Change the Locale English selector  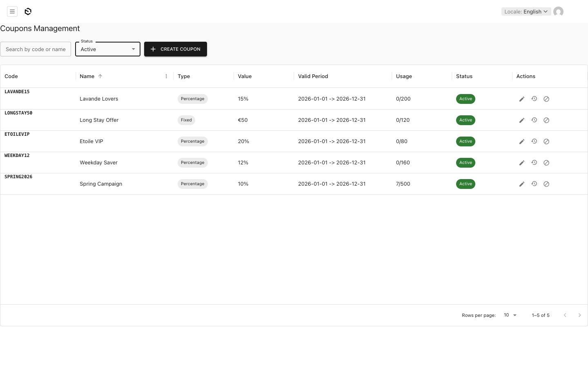tap(526, 11)
